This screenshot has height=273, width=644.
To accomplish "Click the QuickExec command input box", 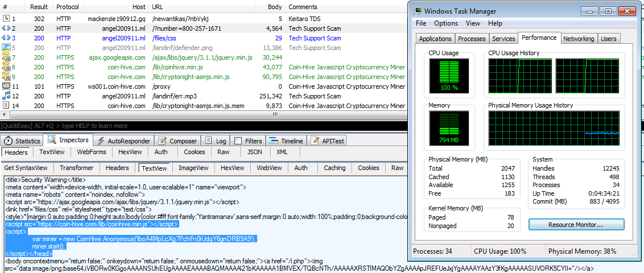I will coord(203,126).
